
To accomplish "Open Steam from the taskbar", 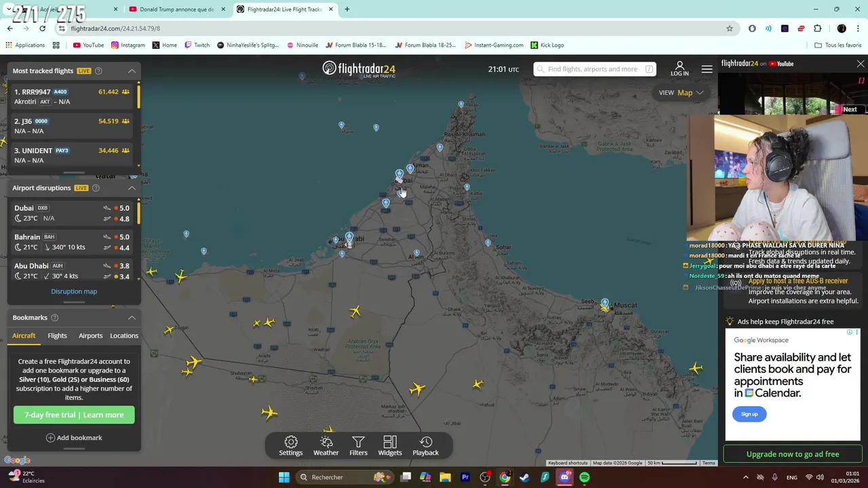I will (524, 477).
